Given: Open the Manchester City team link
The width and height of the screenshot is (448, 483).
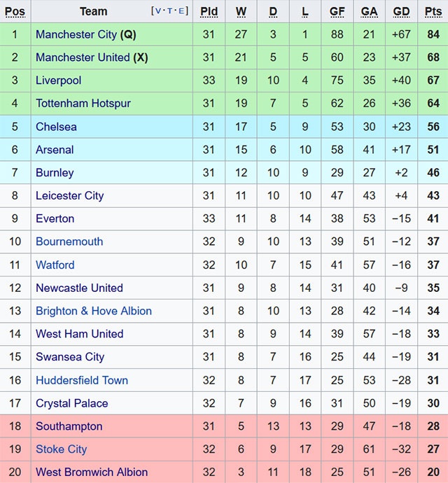Looking at the screenshot, I should point(76,35).
